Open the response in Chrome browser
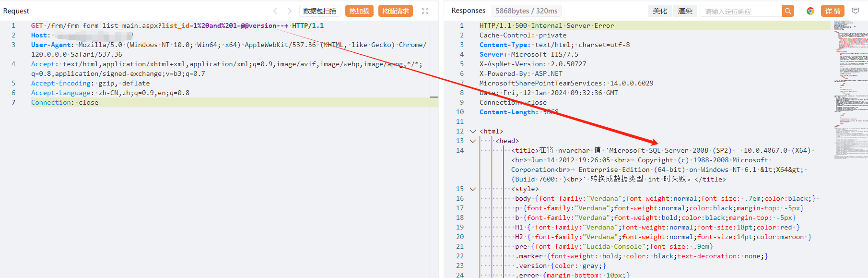This screenshot has height=278, width=868. tap(810, 11)
